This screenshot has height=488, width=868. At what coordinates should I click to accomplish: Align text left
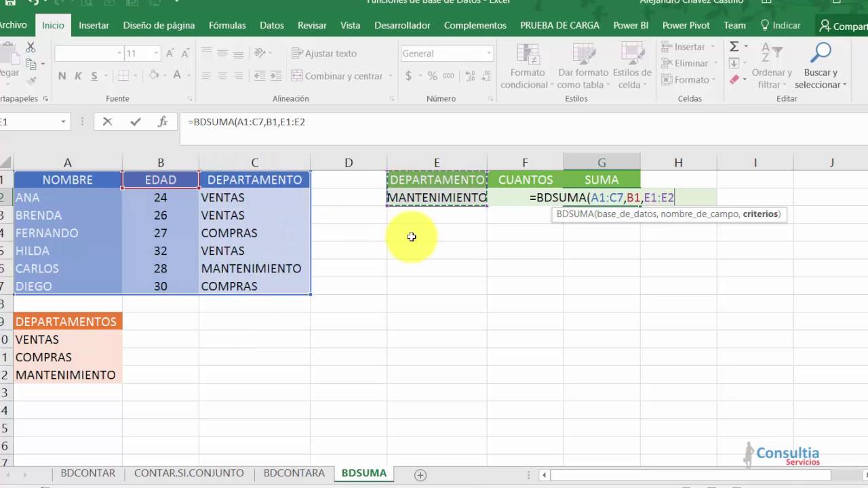206,76
